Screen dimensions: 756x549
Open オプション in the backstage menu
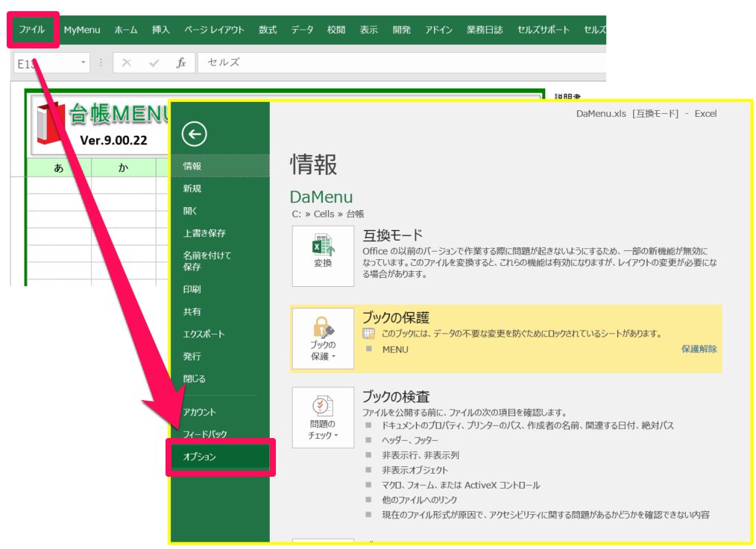pyautogui.click(x=221, y=457)
